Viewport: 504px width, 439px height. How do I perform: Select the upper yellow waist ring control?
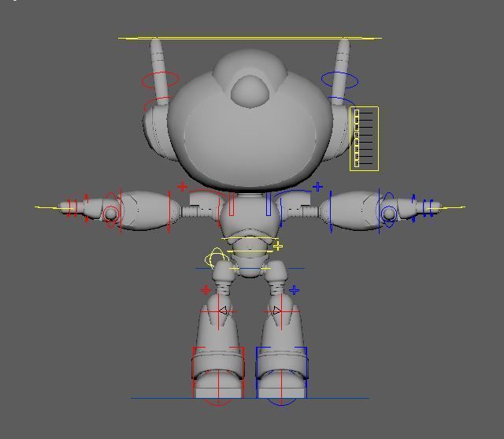(250, 239)
